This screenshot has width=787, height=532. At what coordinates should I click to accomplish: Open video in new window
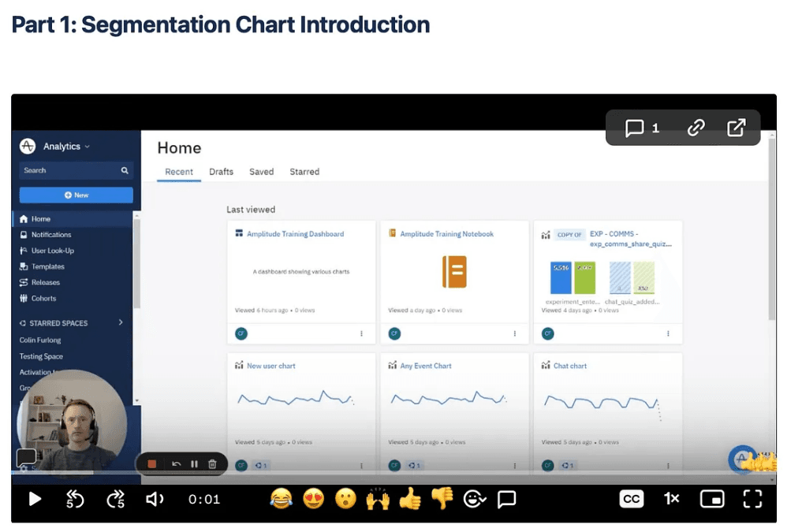pos(736,128)
